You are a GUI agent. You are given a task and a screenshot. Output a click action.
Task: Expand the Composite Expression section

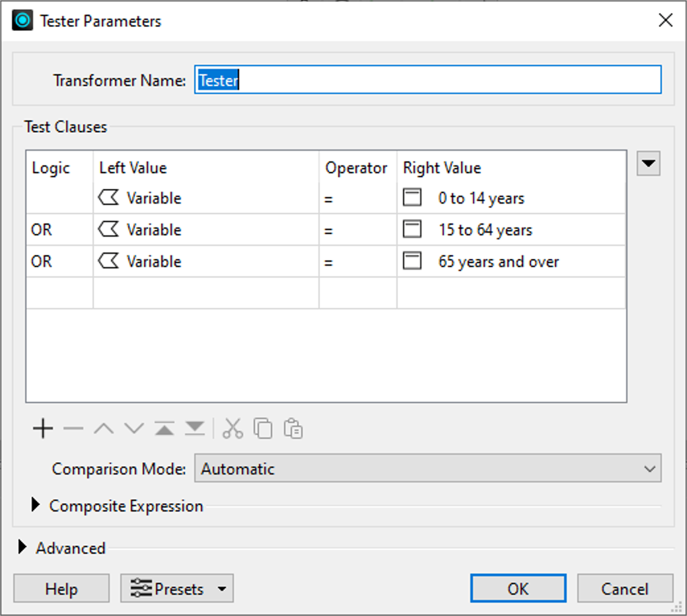[36, 506]
